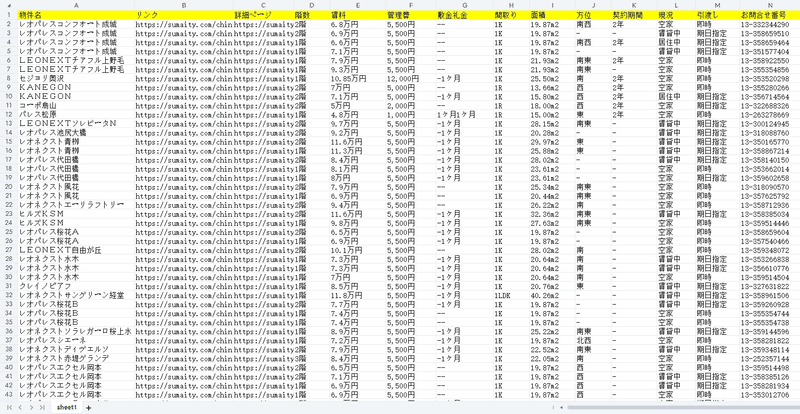
Task: Select deposit cell 1ヶ月1ヶ月
Action: pyautogui.click(x=464, y=115)
